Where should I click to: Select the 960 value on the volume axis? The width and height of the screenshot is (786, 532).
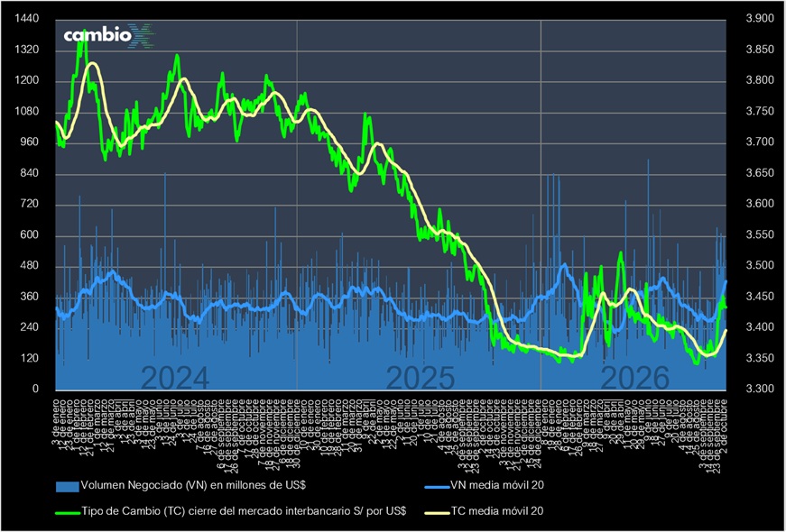[30, 143]
